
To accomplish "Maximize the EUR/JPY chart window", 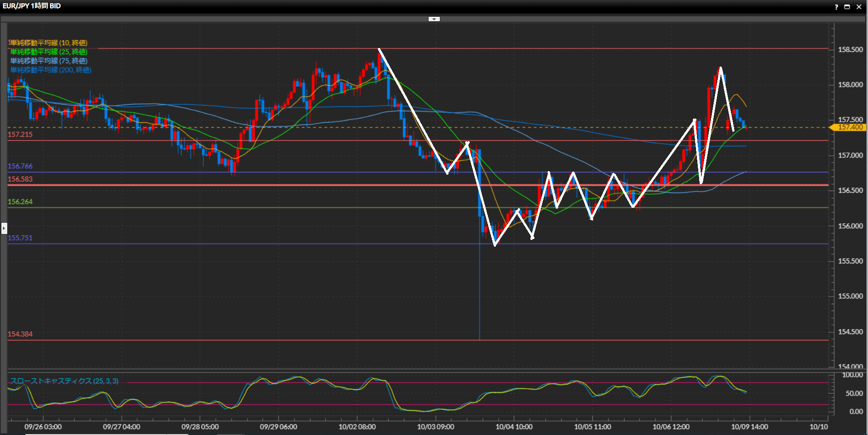I will (x=847, y=7).
